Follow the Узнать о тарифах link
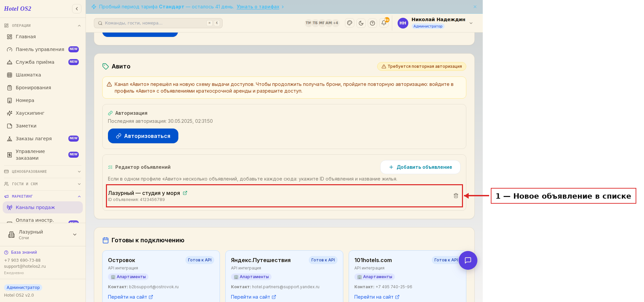This screenshot has height=302, width=644. 258,7
